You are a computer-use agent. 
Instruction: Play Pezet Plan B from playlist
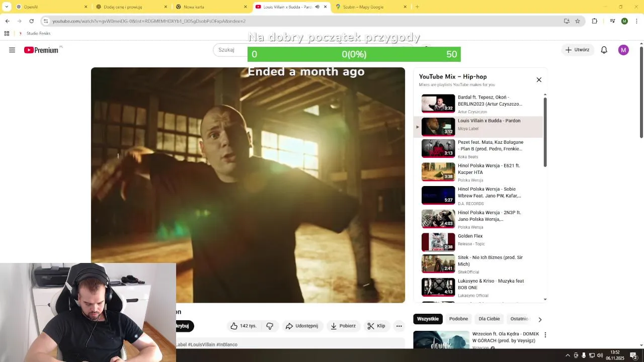pos(478,149)
